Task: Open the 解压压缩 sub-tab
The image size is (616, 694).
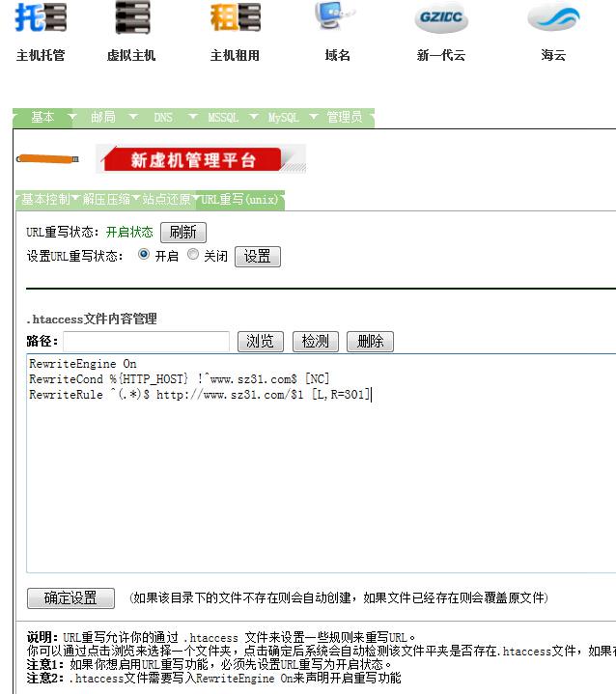Action: coord(107,200)
